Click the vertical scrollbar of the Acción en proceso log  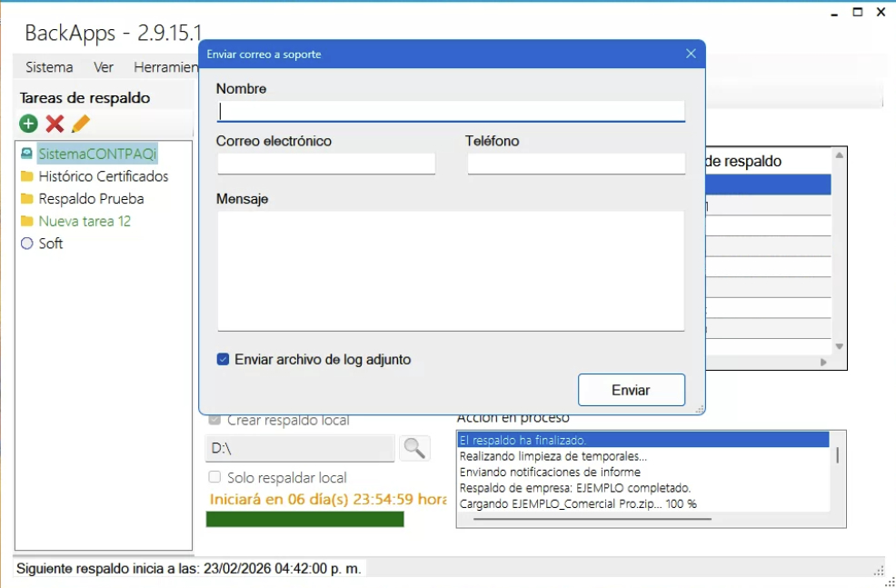pyautogui.click(x=838, y=454)
